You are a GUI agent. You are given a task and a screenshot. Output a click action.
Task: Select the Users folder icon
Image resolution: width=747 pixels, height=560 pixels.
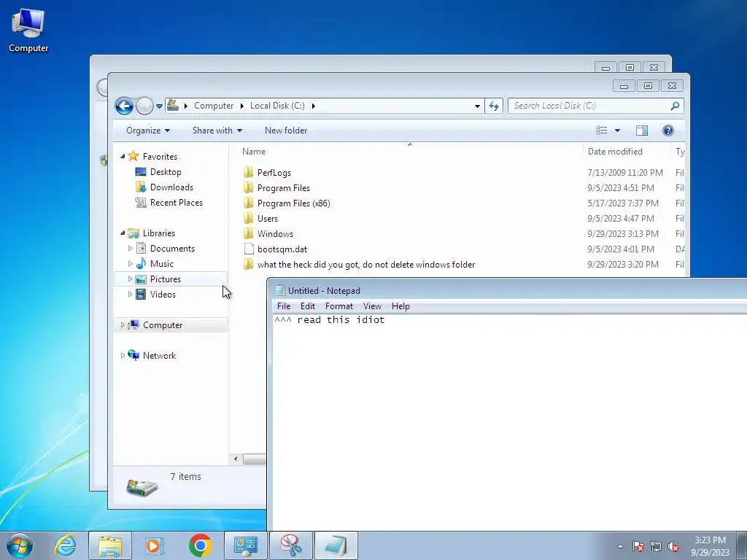[248, 218]
